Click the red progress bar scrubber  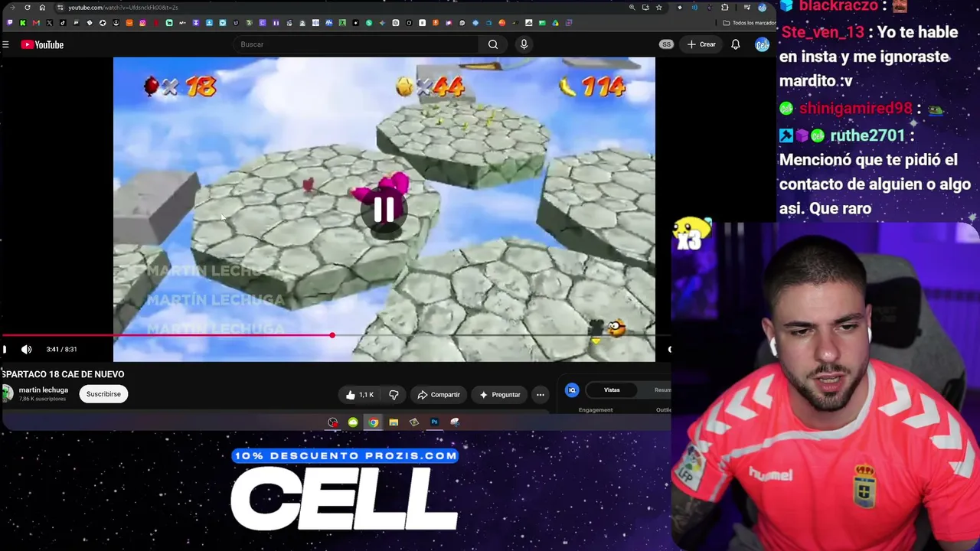point(332,335)
